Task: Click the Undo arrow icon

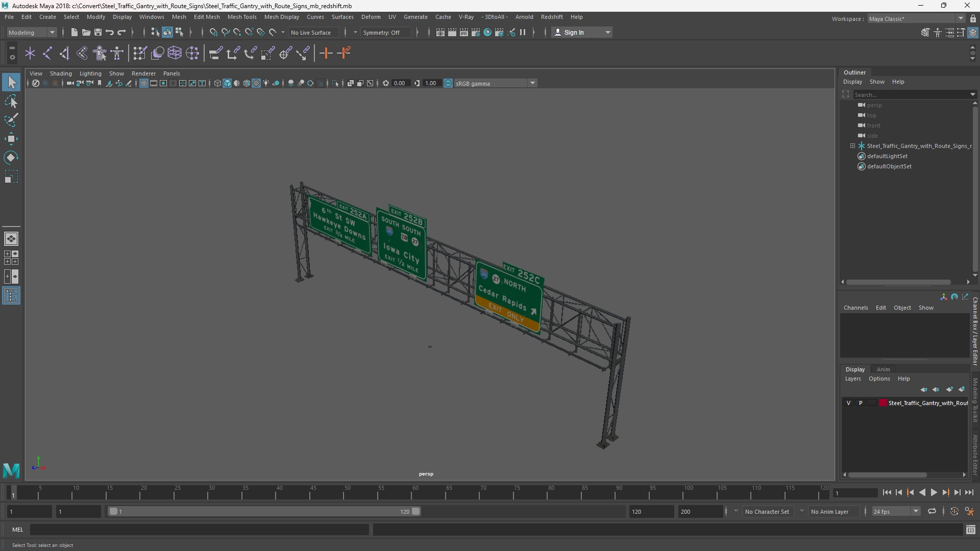Action: (109, 32)
